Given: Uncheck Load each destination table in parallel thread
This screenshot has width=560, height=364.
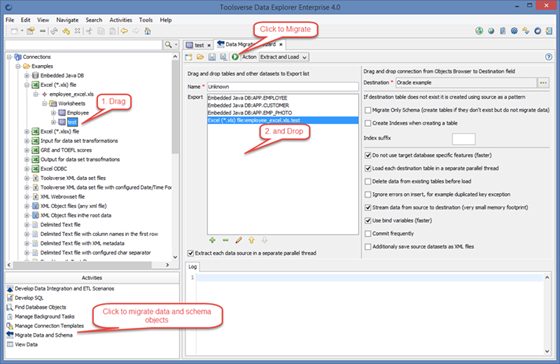Looking at the screenshot, I should tap(368, 168).
